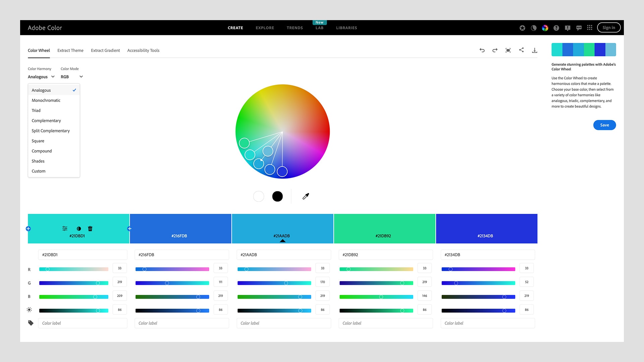Delete the #21DBD1 swatch with the trash icon
The image size is (644, 362).
click(x=90, y=228)
